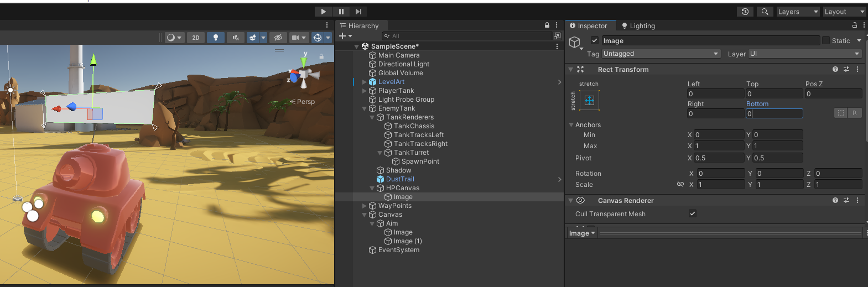Select Global Volume in Hierarchy
This screenshot has height=287, width=868.
(401, 73)
